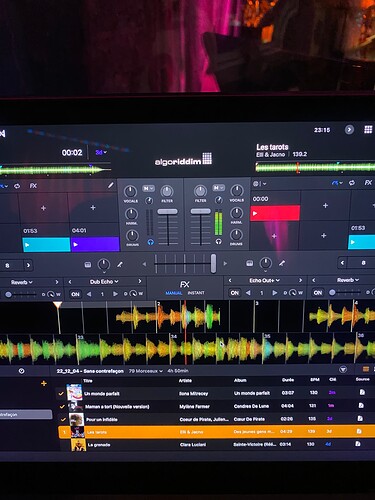Click the grid view icon at top right
This screenshot has height=500, width=375.
[x=368, y=130]
